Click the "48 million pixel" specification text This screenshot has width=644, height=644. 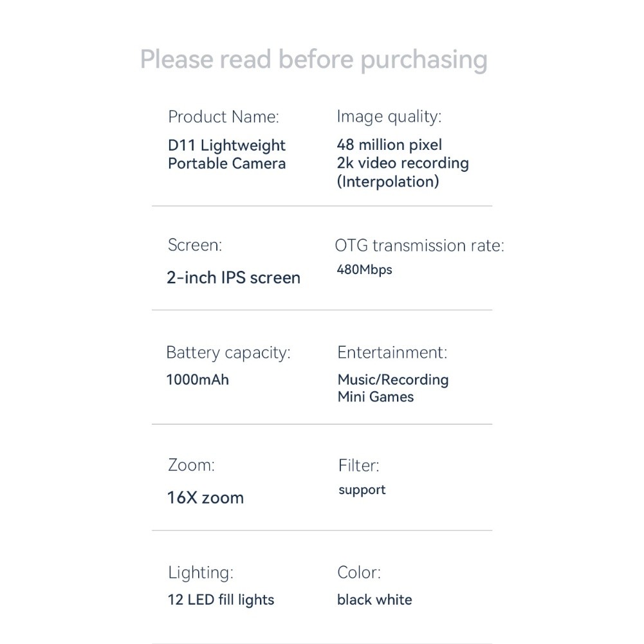[x=389, y=145]
